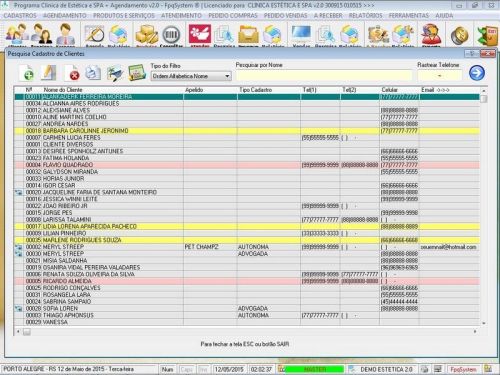
Task: Open the Tipo do Filtro dropdown
Action: tap(191, 76)
